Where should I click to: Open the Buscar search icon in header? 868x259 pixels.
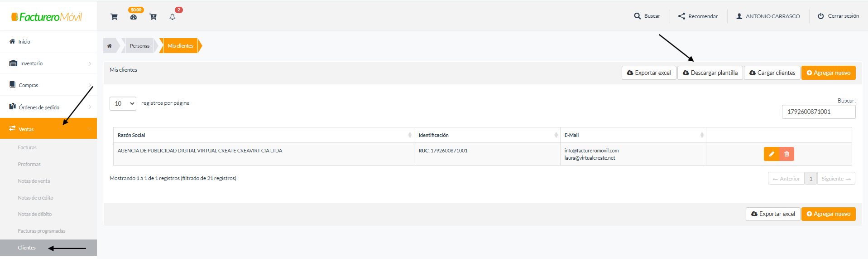pyautogui.click(x=637, y=16)
